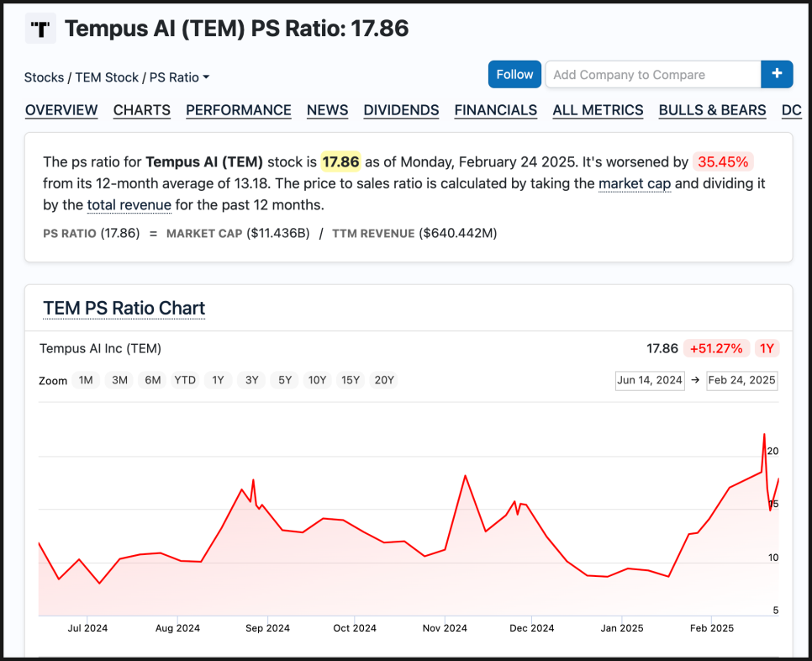This screenshot has height=661, width=812.
Task: Set chart zoom to 3M
Action: [119, 380]
